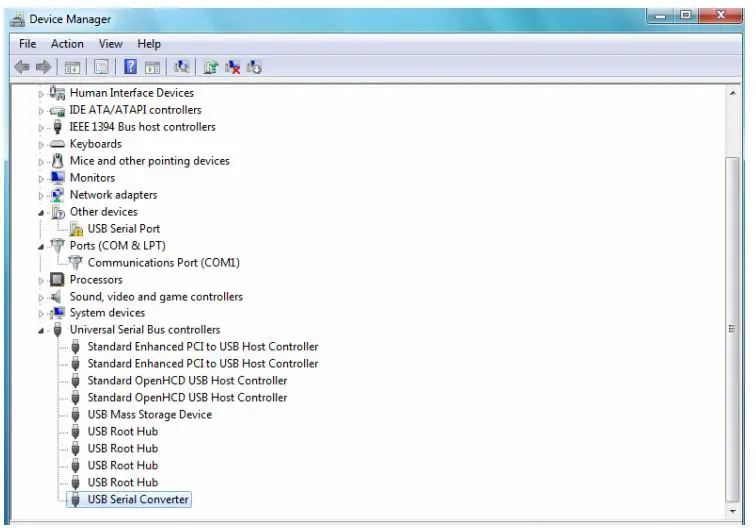Image resolution: width=756 pixels, height=528 pixels.
Task: Click the Update Driver Software toolbar icon
Action: pos(210,67)
